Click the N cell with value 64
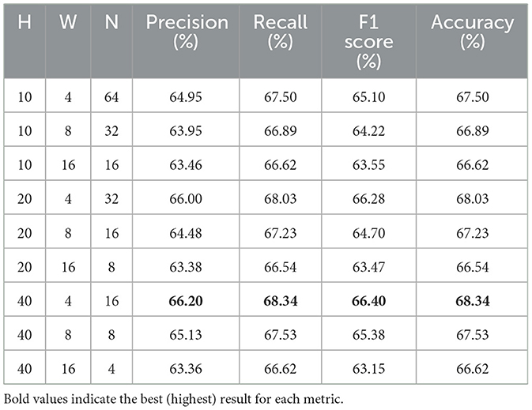This screenshot has width=532, height=410. (x=111, y=96)
